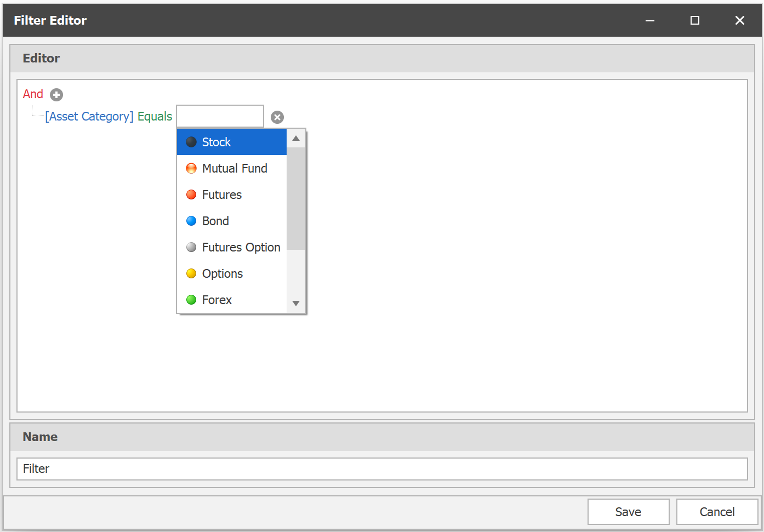Close the Filter Editor window
The image size is (764, 532).
pyautogui.click(x=740, y=20)
